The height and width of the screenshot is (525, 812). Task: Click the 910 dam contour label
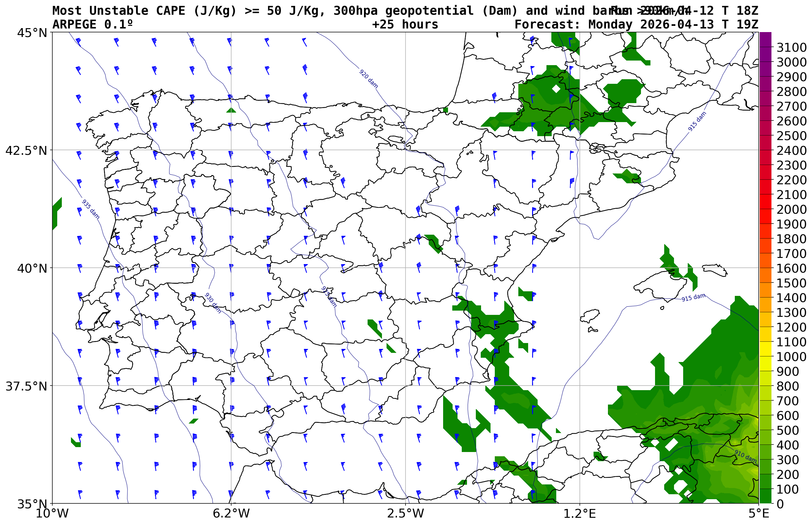click(x=745, y=456)
